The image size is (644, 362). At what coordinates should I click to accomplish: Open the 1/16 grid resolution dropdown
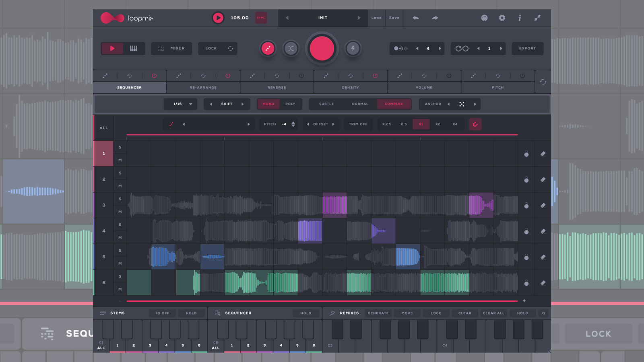180,104
